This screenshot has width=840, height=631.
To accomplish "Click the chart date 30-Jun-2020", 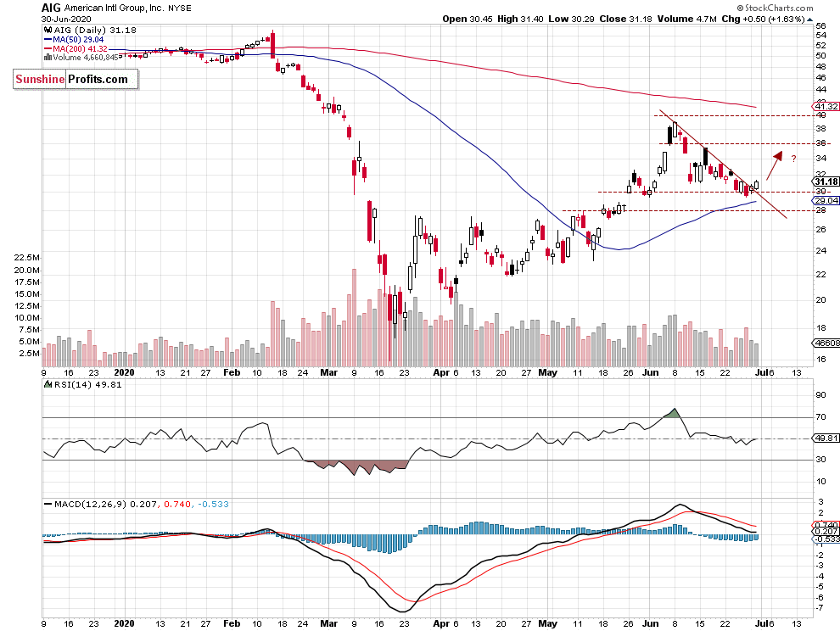I will [66, 19].
